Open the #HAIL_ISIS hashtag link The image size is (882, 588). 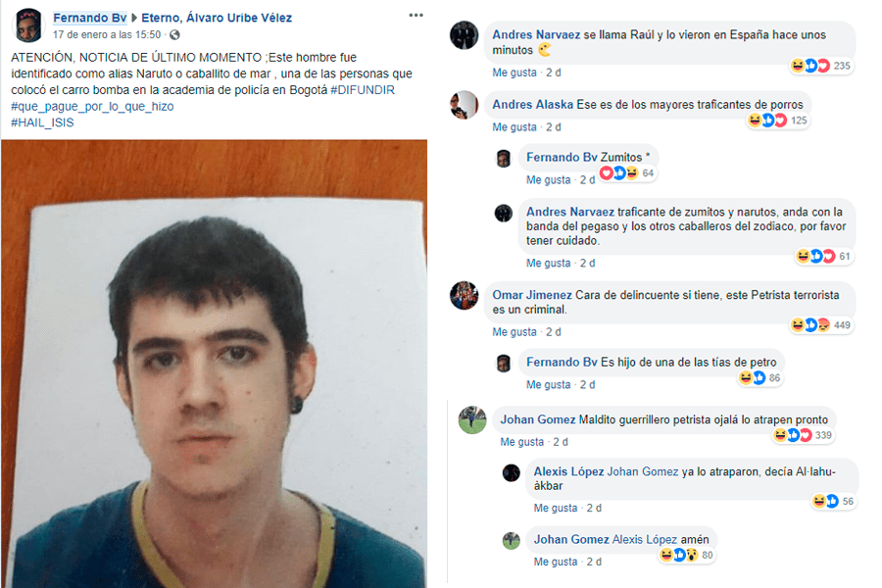click(42, 122)
